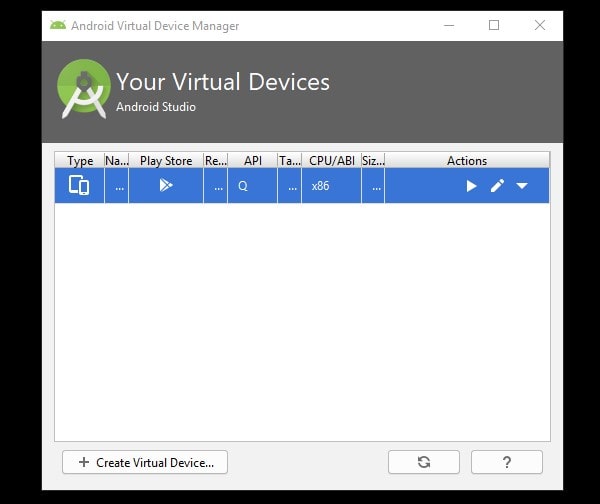Click the truncated Re... column header
600x504 pixels.
(x=216, y=160)
